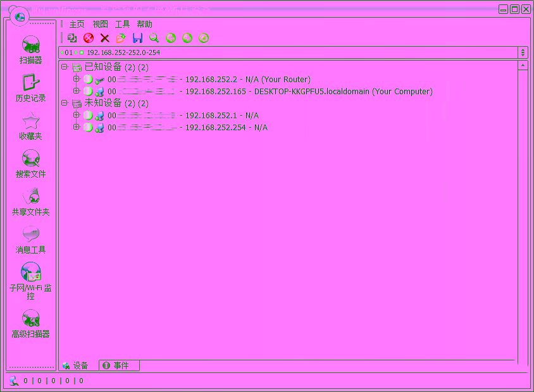Click the computer icon on the 192.168.252.165 row
This screenshot has width=534, height=392.
coord(99,92)
